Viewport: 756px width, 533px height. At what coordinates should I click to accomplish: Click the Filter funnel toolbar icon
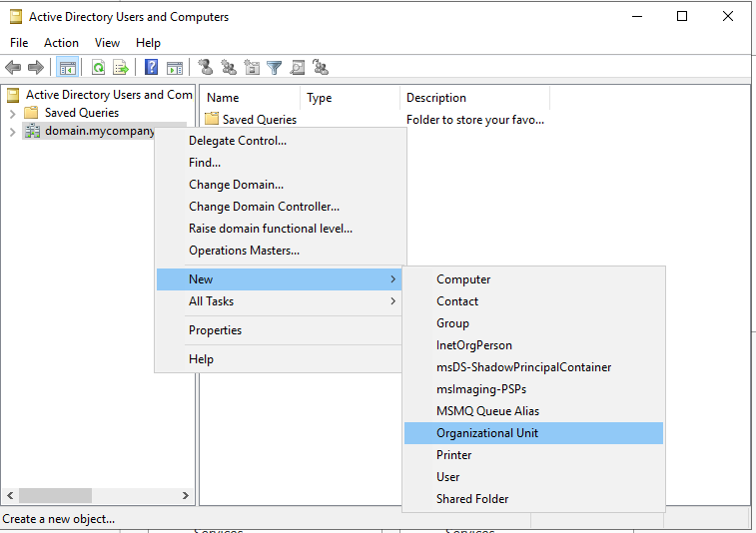coord(274,68)
